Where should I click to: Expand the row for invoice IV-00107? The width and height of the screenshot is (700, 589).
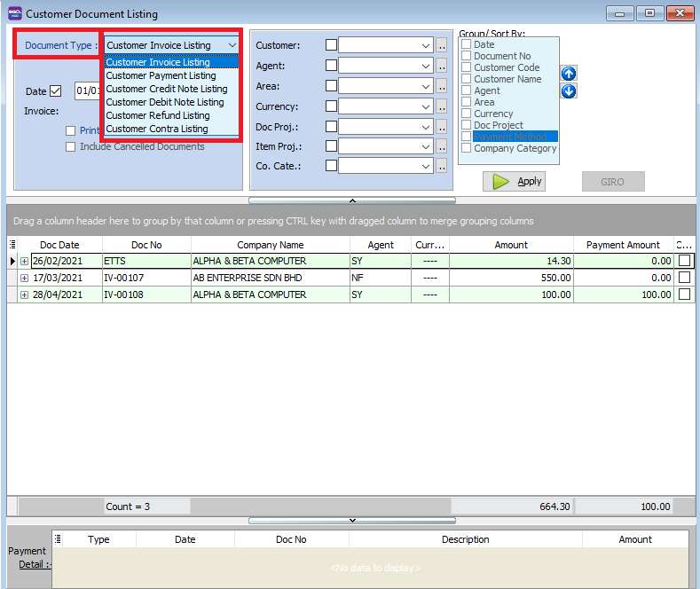pyautogui.click(x=24, y=278)
